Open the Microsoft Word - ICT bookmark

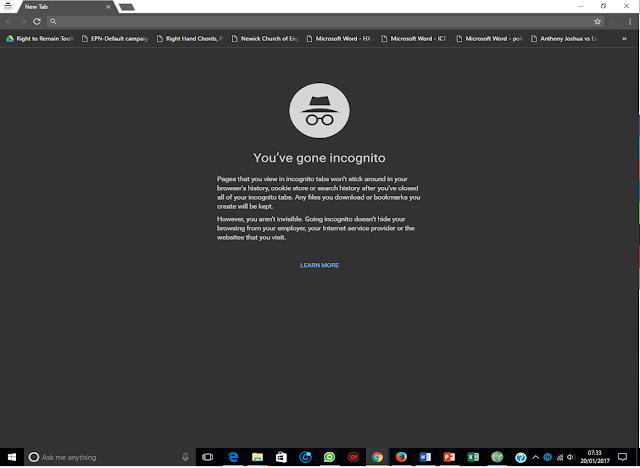pyautogui.click(x=415, y=39)
